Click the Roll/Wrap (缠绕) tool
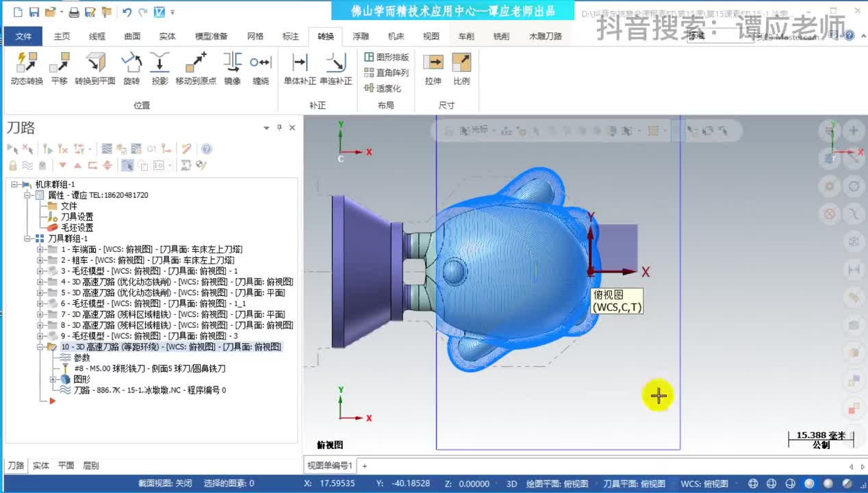868x493 pixels. pyautogui.click(x=261, y=68)
